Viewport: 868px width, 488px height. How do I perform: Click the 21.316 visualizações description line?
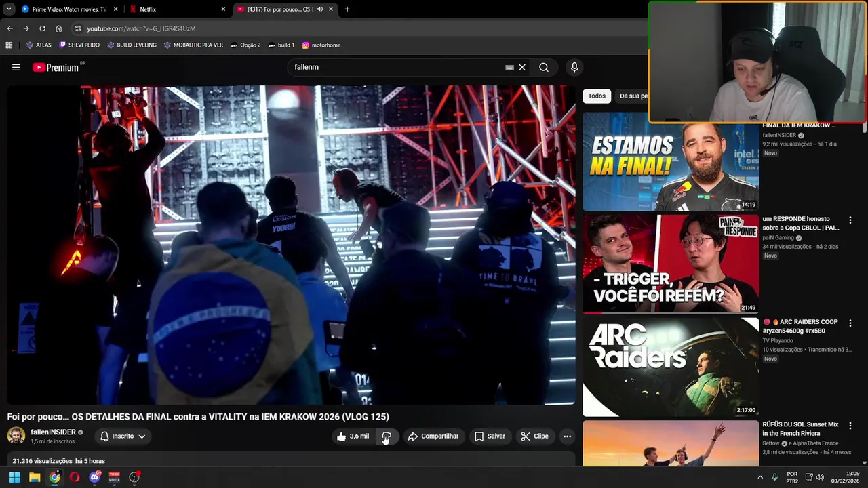(x=58, y=461)
